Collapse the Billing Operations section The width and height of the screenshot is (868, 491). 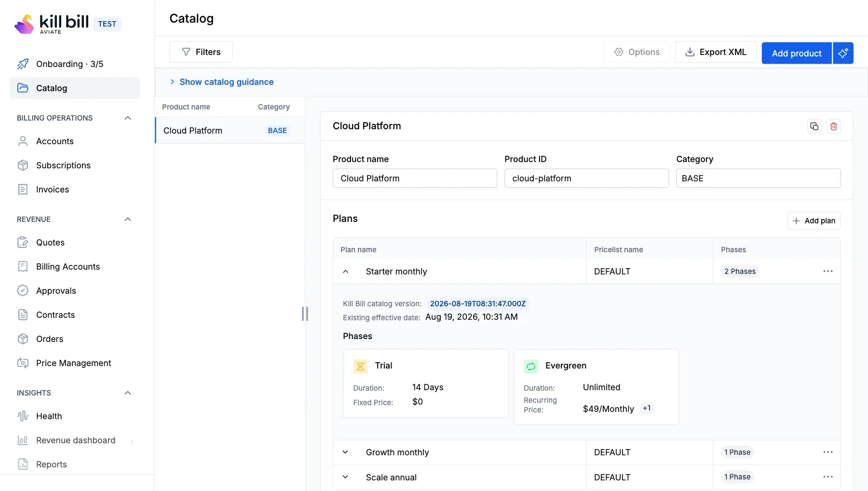point(128,118)
